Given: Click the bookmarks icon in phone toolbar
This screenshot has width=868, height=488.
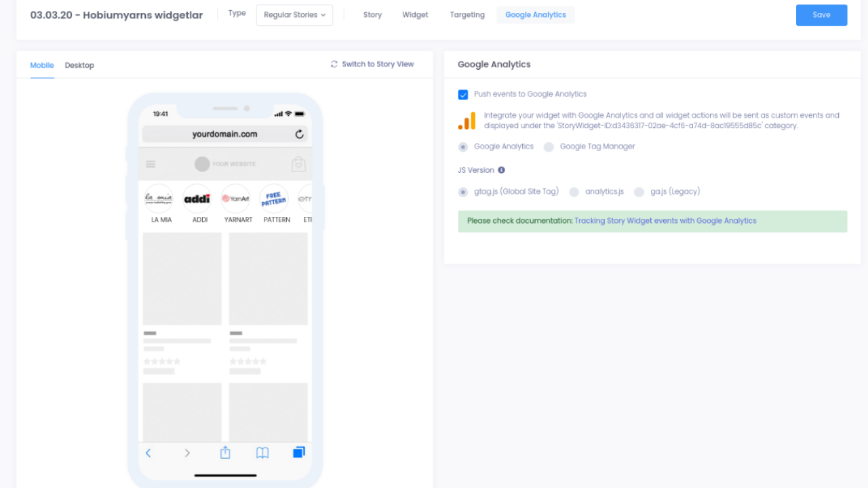Looking at the screenshot, I should click(x=262, y=453).
